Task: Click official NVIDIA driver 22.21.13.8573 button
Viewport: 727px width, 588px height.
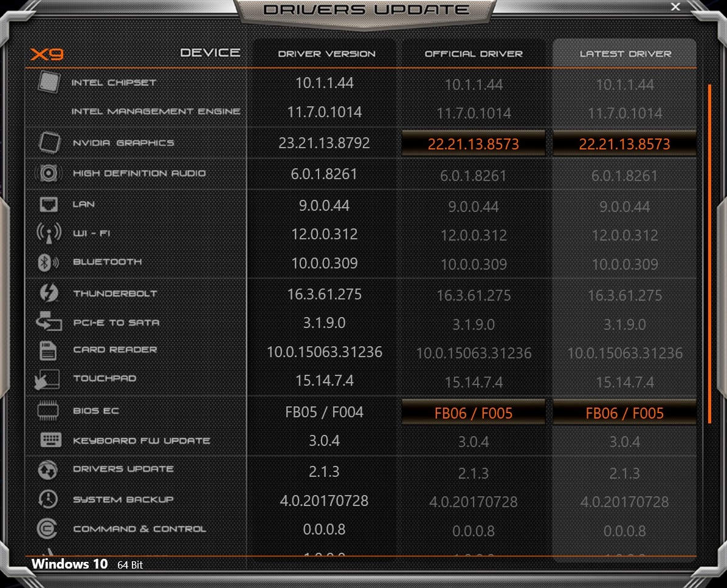Action: (x=474, y=143)
